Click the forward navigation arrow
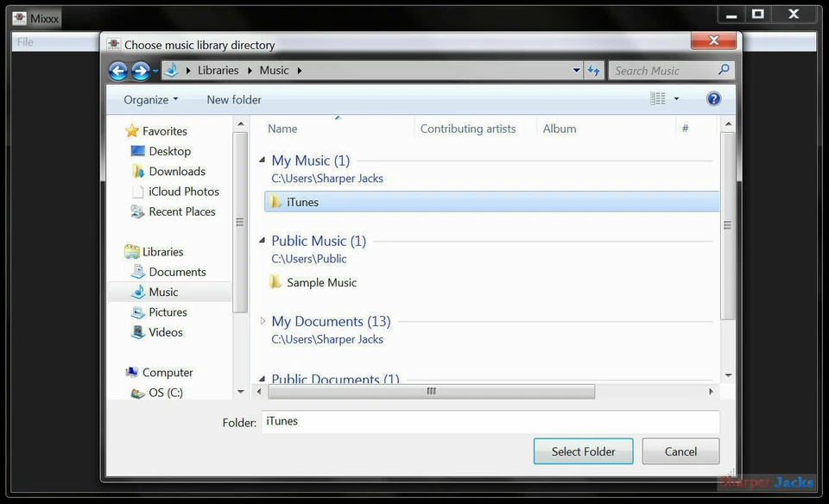The width and height of the screenshot is (829, 504). (x=141, y=70)
